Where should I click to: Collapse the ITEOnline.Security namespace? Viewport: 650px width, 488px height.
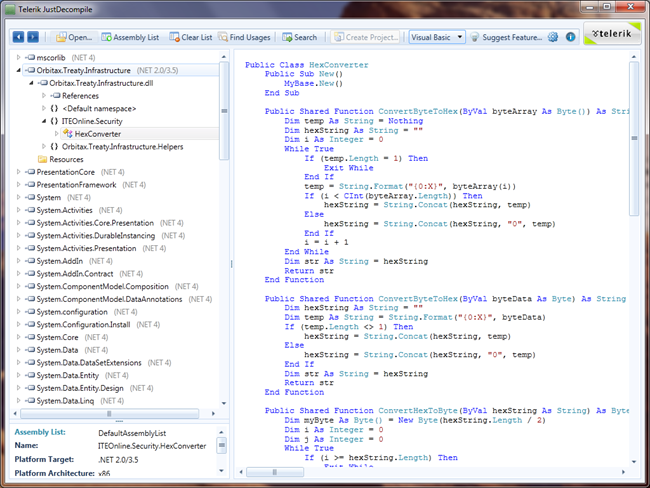pyautogui.click(x=44, y=120)
